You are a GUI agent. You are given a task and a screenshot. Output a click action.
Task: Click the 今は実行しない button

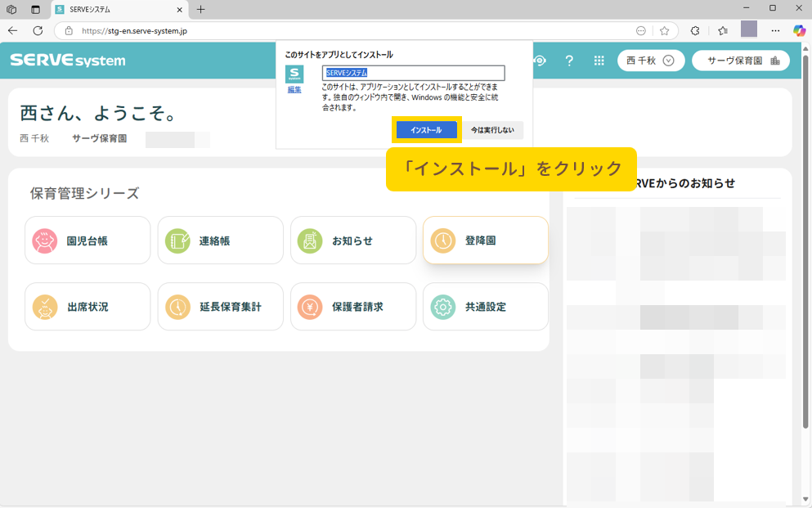[492, 130]
